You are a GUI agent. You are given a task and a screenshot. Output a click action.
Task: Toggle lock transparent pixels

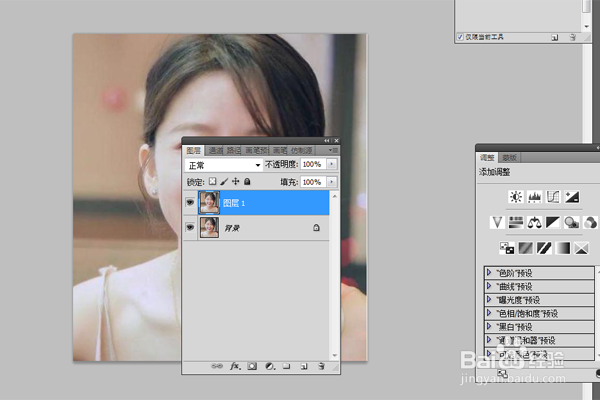[x=212, y=181]
